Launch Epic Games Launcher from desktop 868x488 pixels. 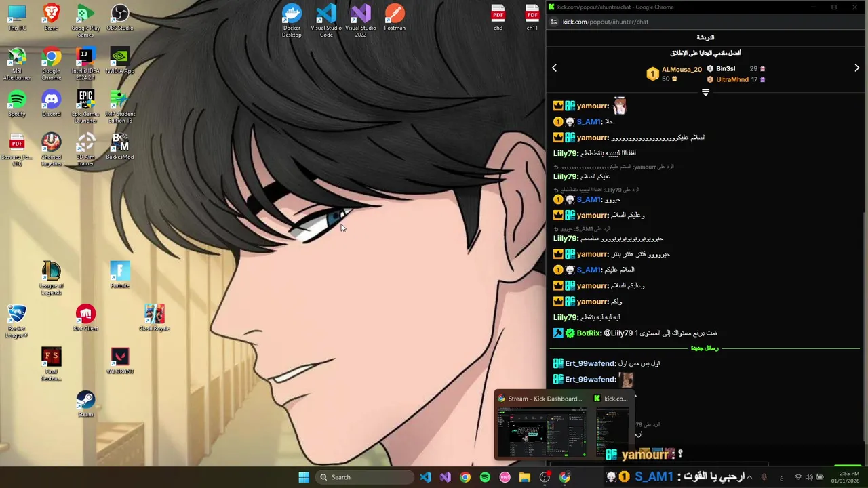click(x=85, y=106)
